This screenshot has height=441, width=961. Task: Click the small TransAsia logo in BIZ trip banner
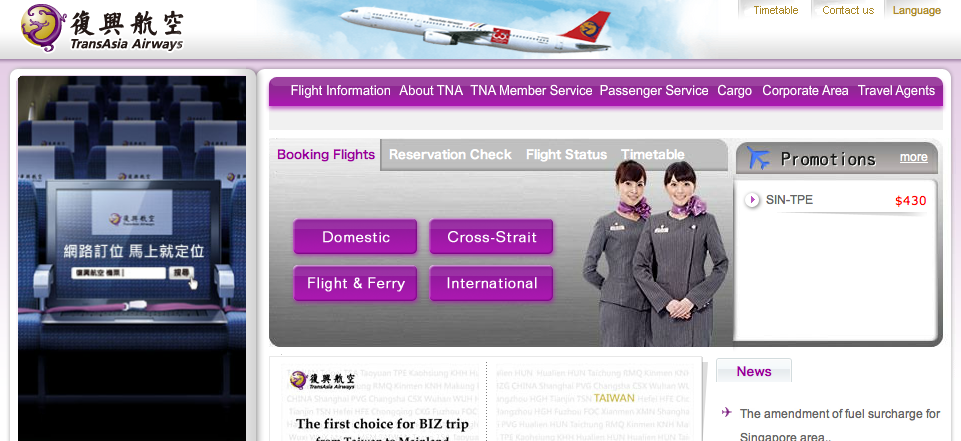point(322,380)
